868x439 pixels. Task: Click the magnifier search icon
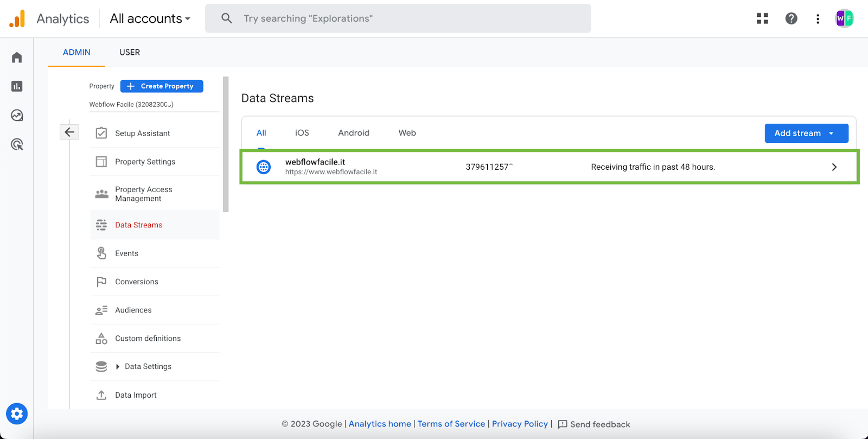[x=227, y=18]
